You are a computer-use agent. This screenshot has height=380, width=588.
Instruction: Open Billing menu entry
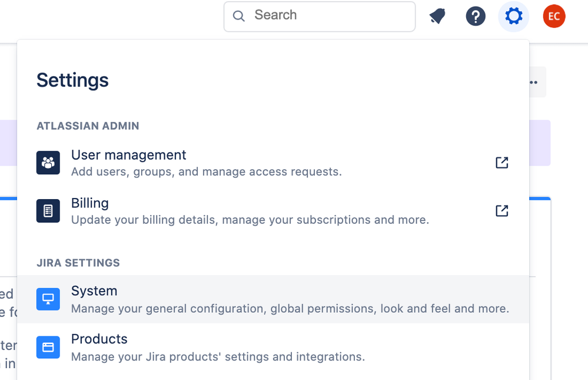pos(273,211)
